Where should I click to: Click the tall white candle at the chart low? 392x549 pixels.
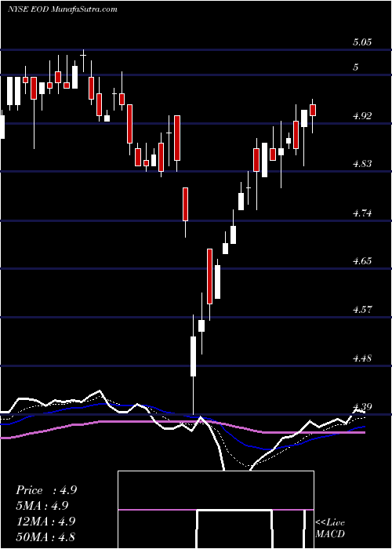tap(193, 356)
